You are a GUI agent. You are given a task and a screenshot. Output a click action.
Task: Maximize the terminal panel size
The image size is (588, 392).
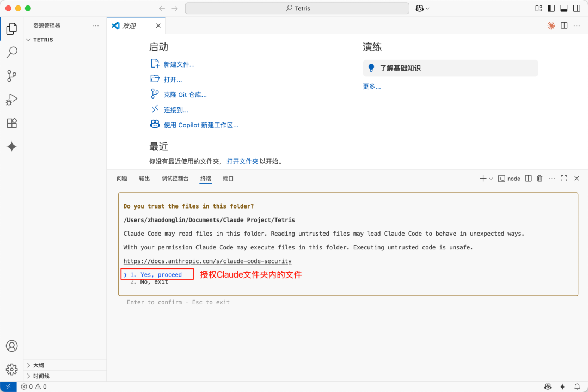coord(564,179)
